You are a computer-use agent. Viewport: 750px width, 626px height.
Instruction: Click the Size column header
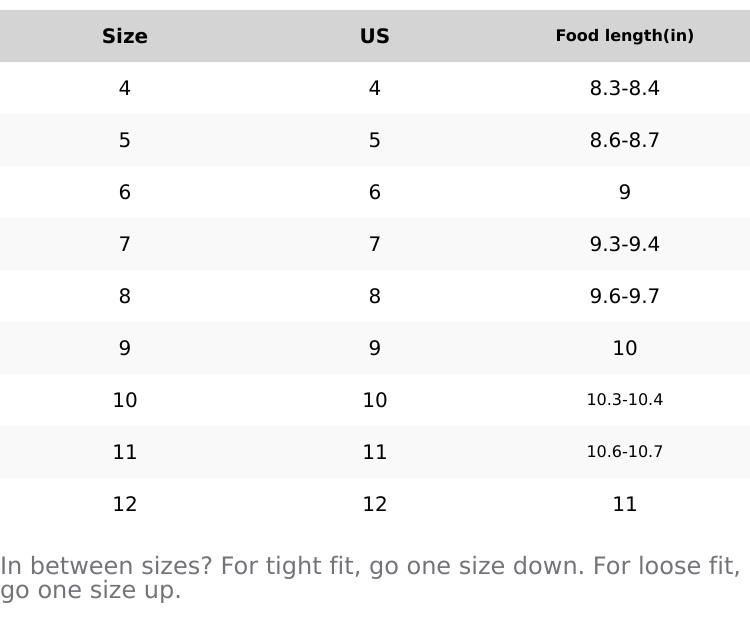[125, 36]
